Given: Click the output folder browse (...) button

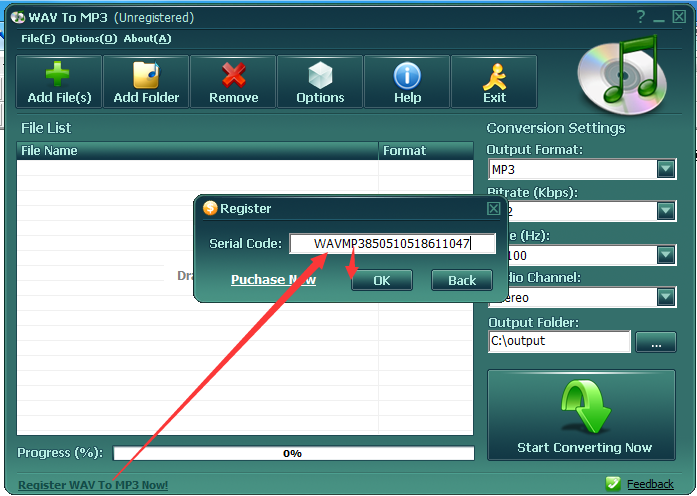Looking at the screenshot, I should [656, 342].
